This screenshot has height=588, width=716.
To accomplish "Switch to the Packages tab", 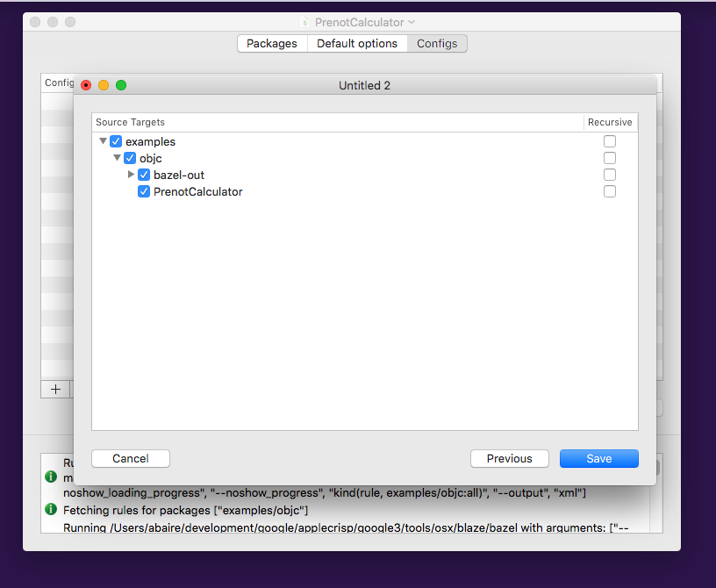I will 272,43.
